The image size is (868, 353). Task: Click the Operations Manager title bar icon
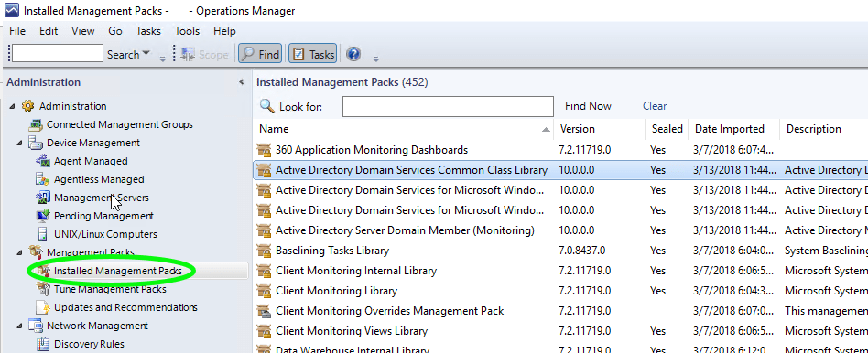[11, 10]
